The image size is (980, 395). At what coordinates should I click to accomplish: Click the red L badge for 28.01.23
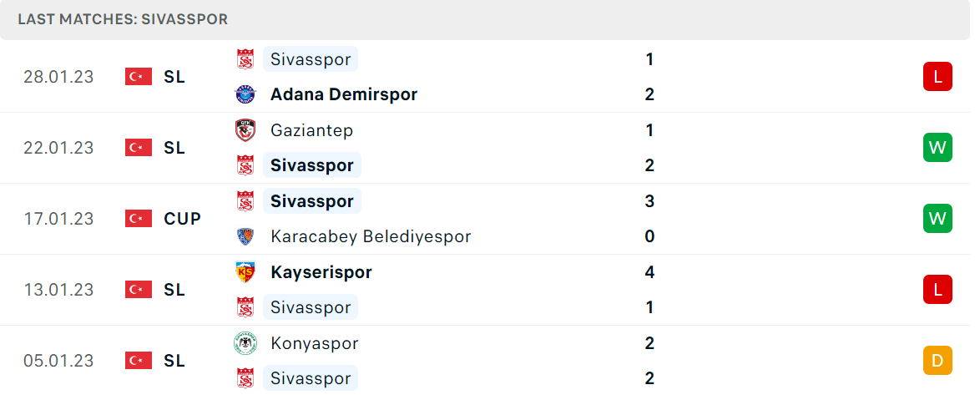(937, 77)
